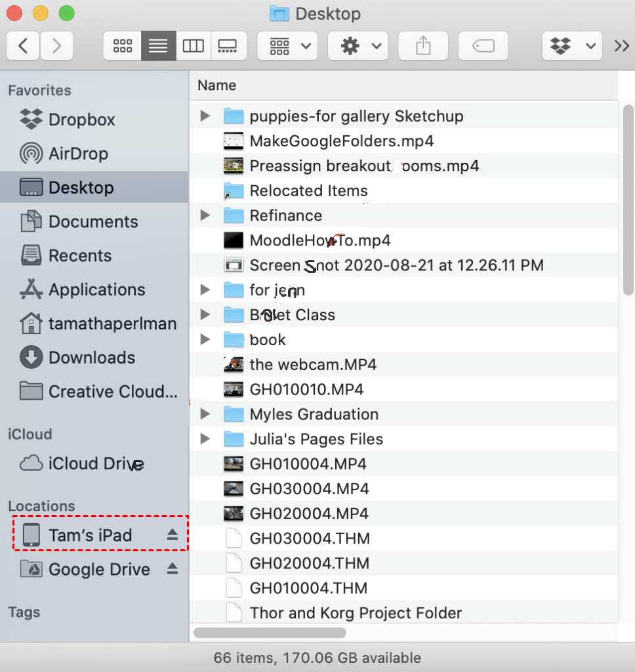Select MakeGoogleFolders.mp4 file
Screen dimensions: 635x672
[403, 141]
